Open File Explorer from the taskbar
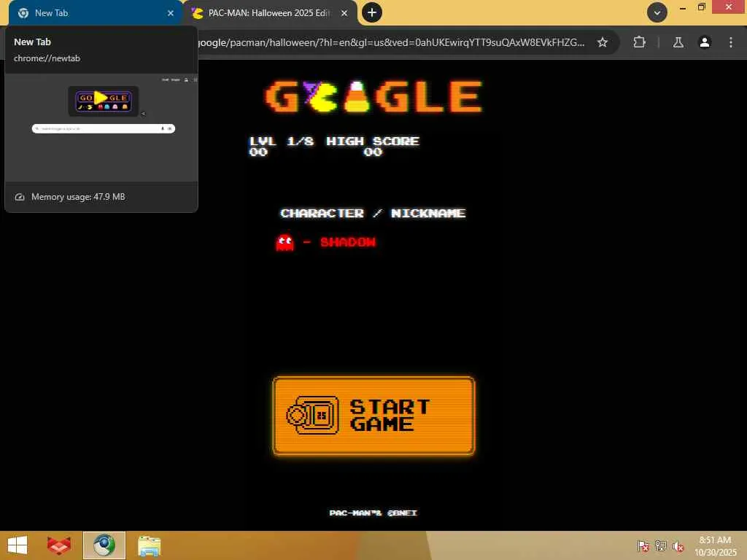Image resolution: width=747 pixels, height=560 pixels. 149,545
